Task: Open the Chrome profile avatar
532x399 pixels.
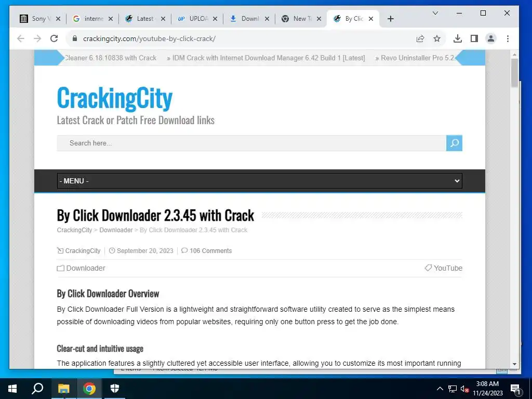Action: pyautogui.click(x=490, y=38)
